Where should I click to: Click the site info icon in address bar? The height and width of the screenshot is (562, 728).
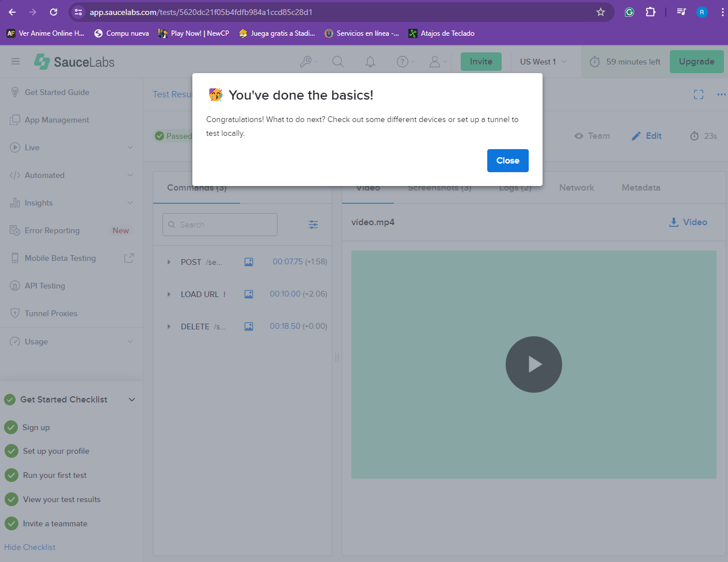click(x=78, y=12)
